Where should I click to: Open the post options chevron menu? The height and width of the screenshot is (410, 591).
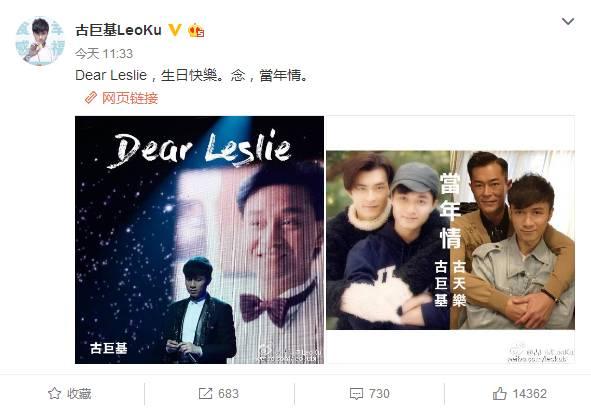(x=568, y=21)
